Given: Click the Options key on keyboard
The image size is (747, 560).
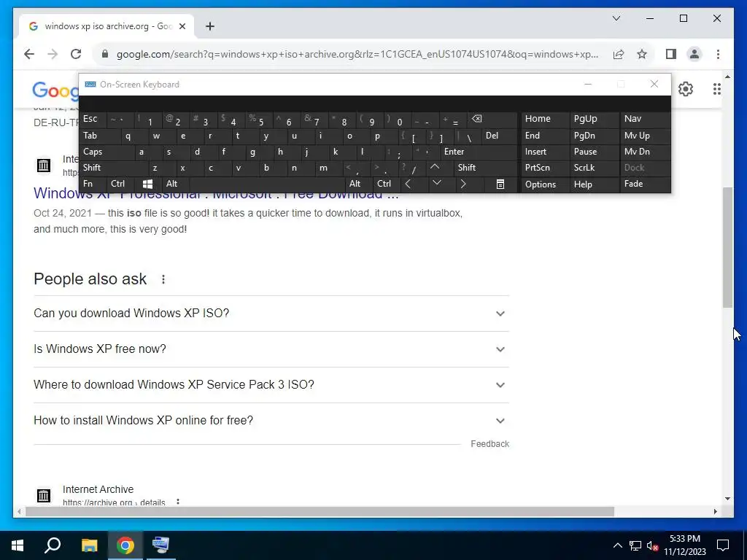Looking at the screenshot, I should tap(545, 184).
